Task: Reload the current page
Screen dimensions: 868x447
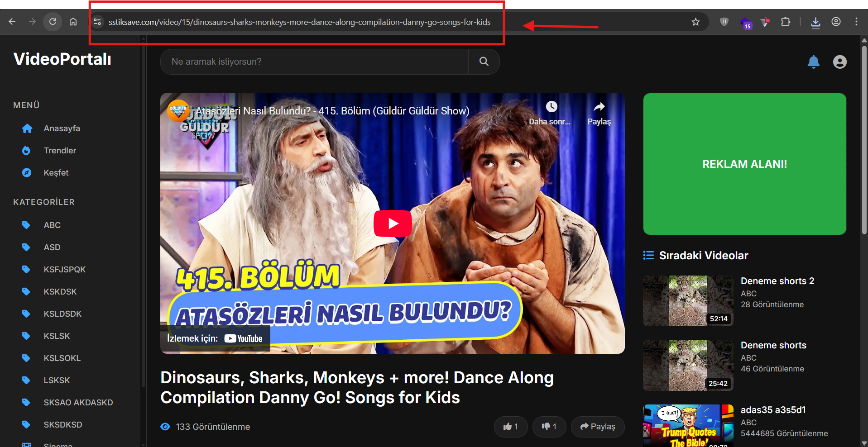Action: (53, 22)
